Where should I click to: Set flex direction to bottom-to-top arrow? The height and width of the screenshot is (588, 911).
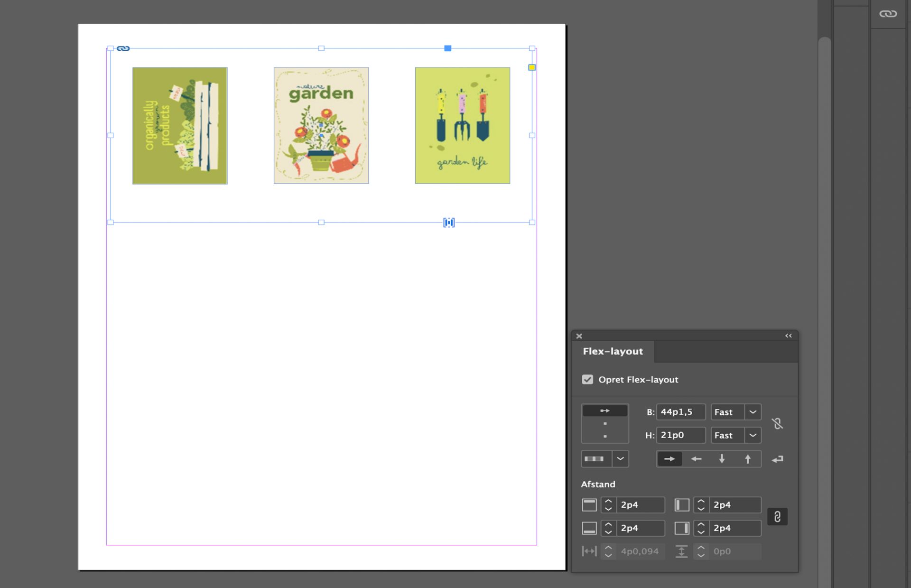pos(748,459)
